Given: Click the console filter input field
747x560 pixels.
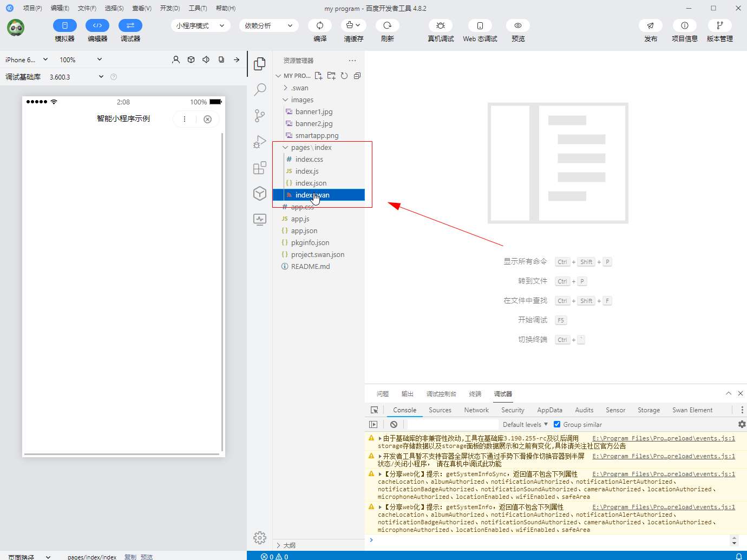Looking at the screenshot, I should [x=452, y=425].
